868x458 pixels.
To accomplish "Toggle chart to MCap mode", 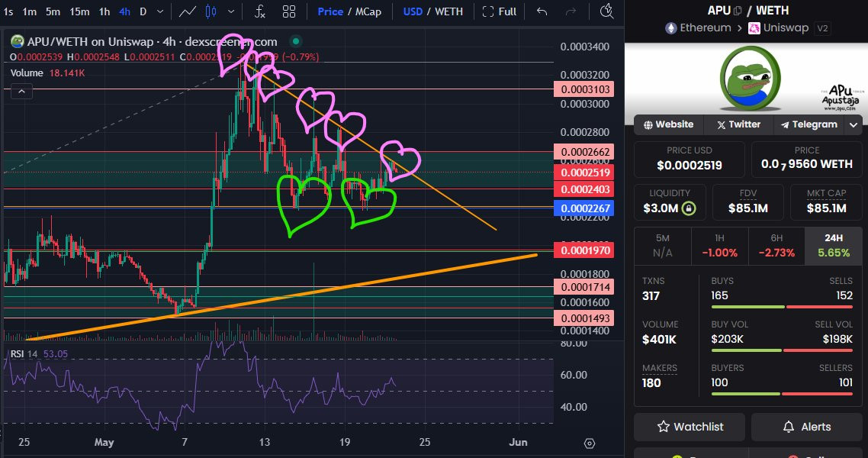I will pos(368,11).
